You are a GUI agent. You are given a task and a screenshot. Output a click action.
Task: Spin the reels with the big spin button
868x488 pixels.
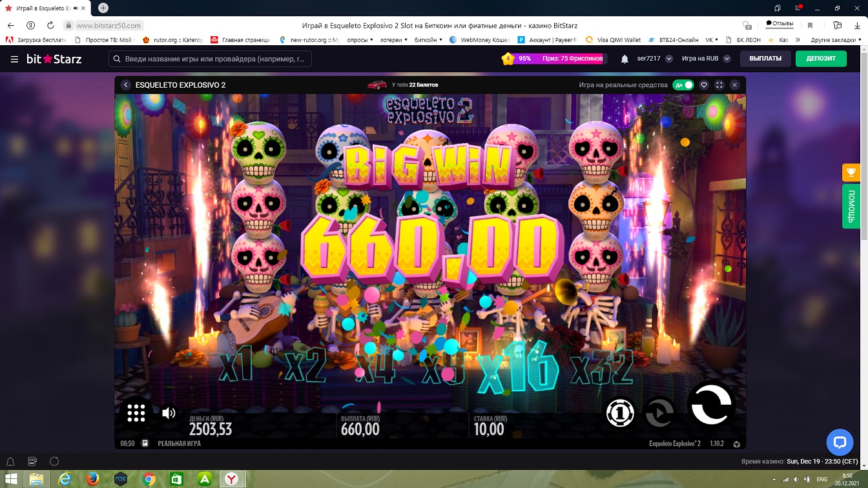[x=711, y=404]
